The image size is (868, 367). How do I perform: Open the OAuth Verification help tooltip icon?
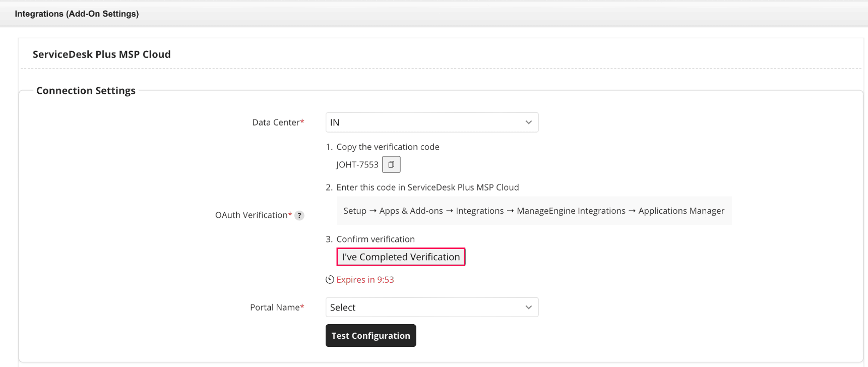pos(299,215)
